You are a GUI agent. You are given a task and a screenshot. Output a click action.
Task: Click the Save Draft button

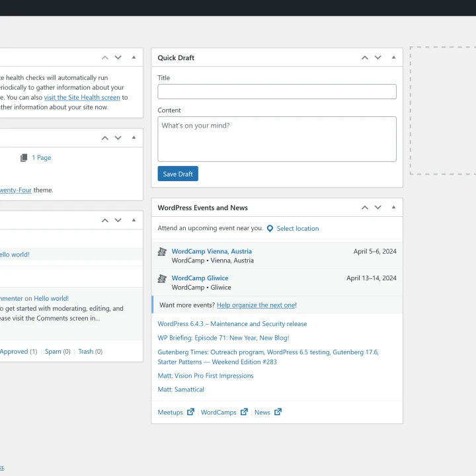click(178, 174)
